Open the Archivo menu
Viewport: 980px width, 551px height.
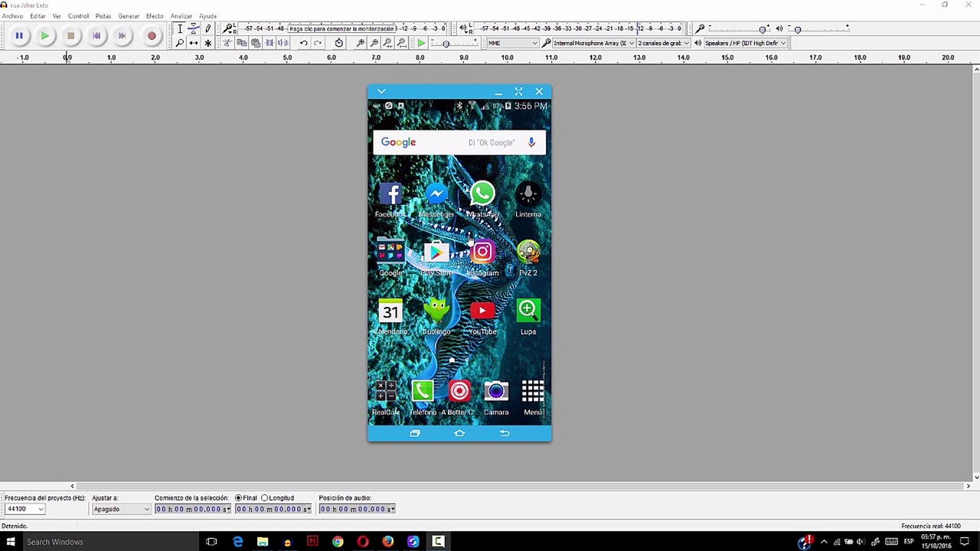coord(12,16)
